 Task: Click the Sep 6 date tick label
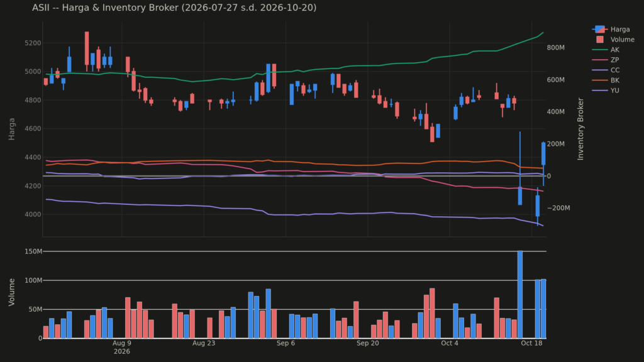click(x=286, y=343)
